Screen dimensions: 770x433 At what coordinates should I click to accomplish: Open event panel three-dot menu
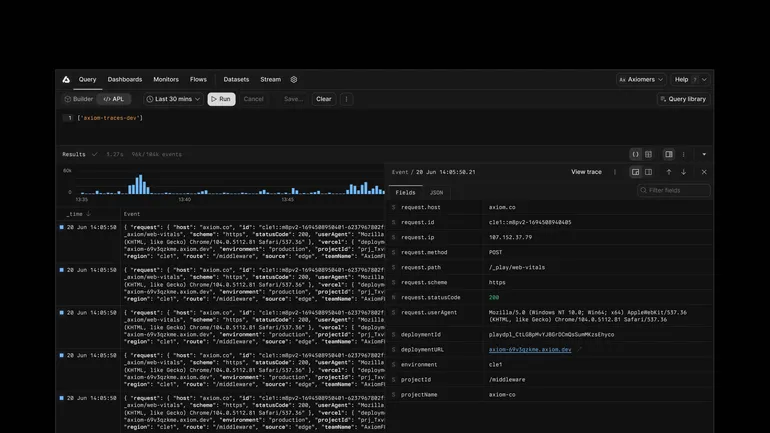614,172
